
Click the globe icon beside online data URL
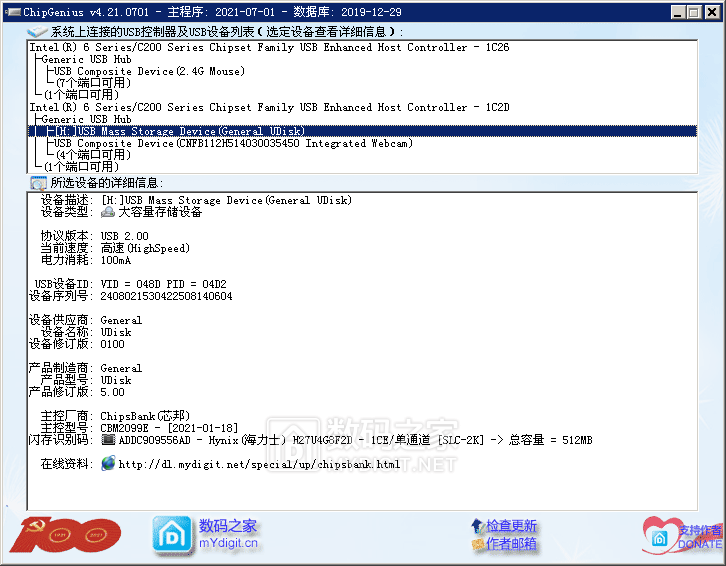108,463
